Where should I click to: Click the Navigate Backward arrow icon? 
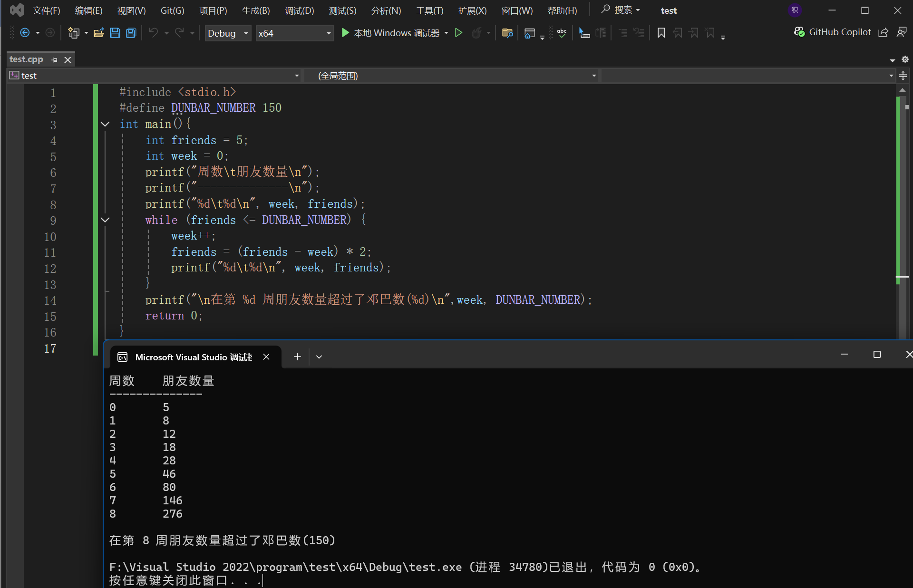[25, 33]
